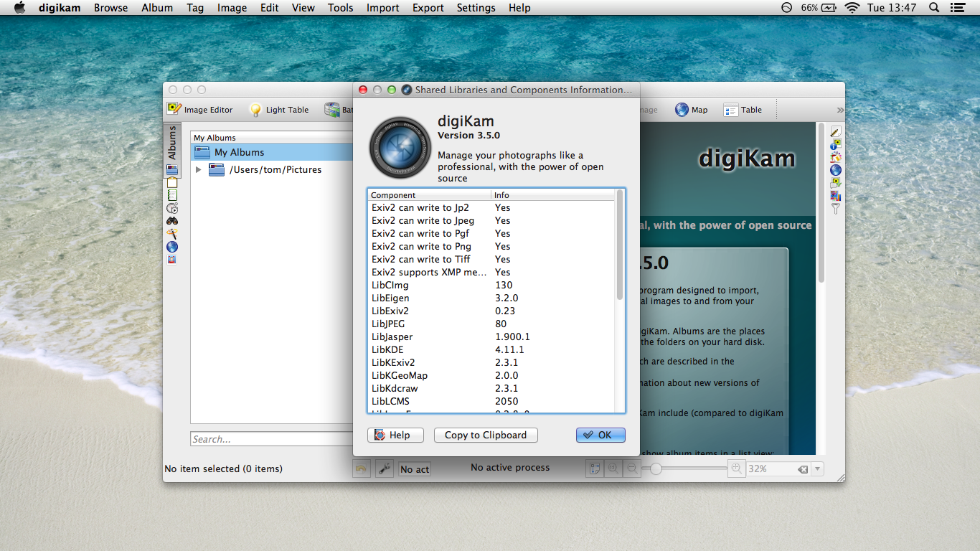Open the Album menu
The height and width of the screenshot is (551, 980).
(157, 8)
